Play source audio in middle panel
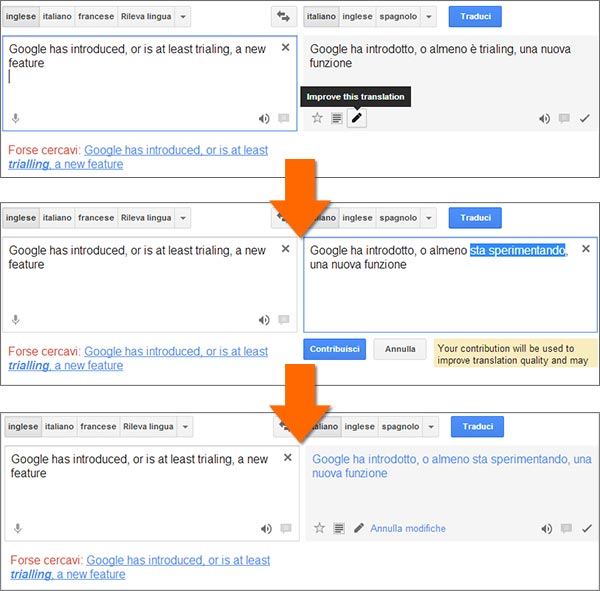 pos(264,320)
